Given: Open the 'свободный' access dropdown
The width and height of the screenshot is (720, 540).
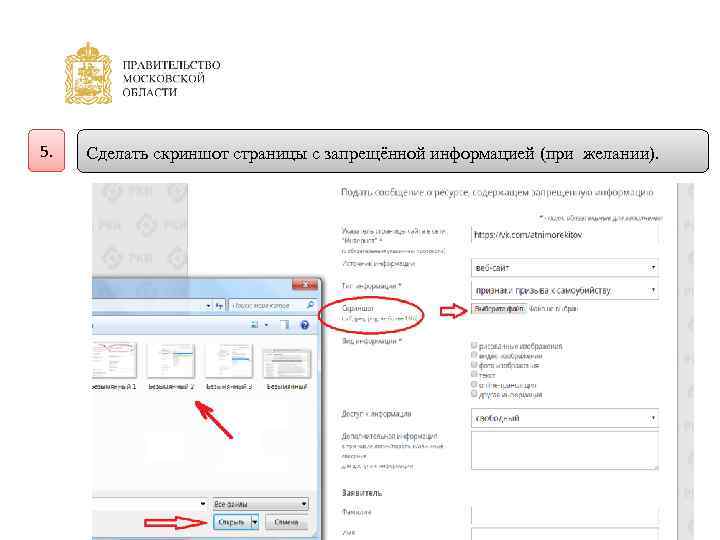Looking at the screenshot, I should pos(565,418).
